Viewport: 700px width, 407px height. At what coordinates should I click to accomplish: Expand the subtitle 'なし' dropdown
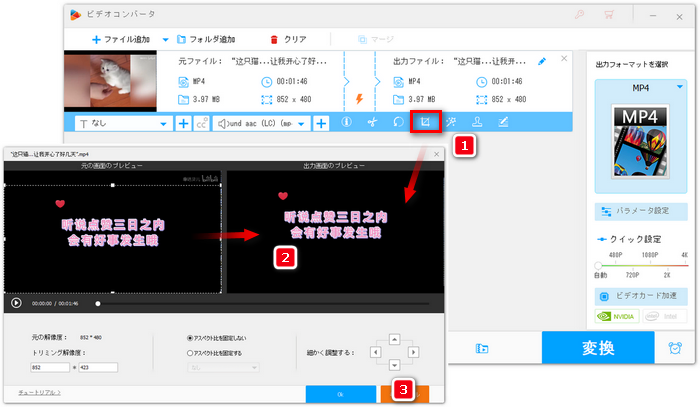[164, 124]
